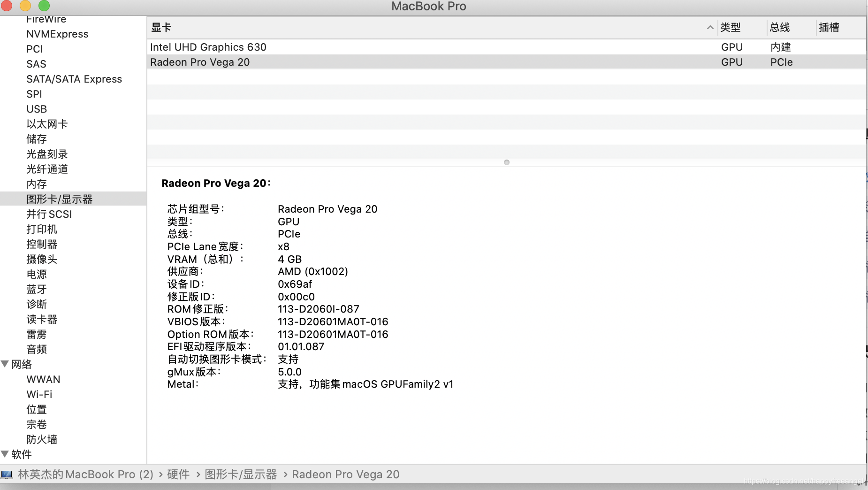Select 光盘刻录 in the sidebar
The image size is (868, 490).
pos(47,154)
